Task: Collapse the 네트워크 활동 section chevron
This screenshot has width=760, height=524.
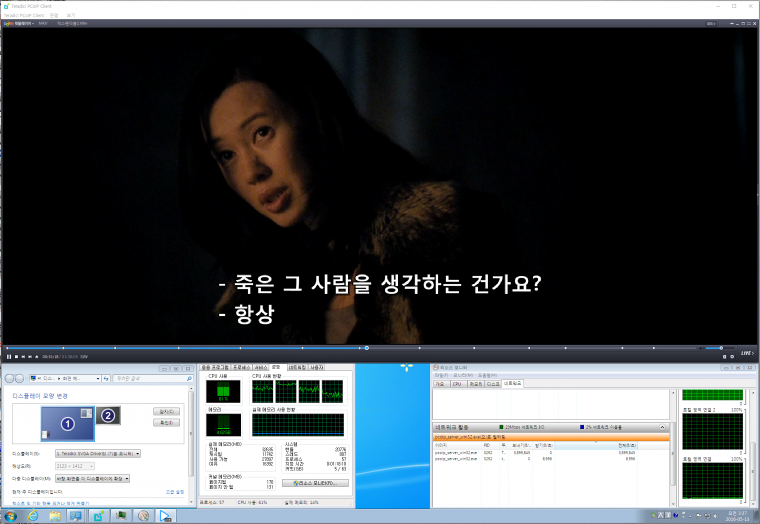Action: [x=663, y=427]
